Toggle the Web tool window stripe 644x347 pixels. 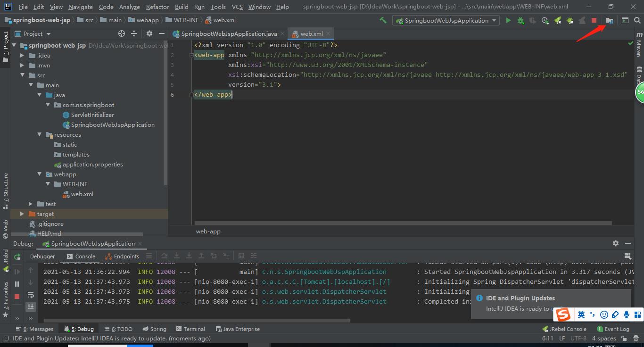click(6, 229)
